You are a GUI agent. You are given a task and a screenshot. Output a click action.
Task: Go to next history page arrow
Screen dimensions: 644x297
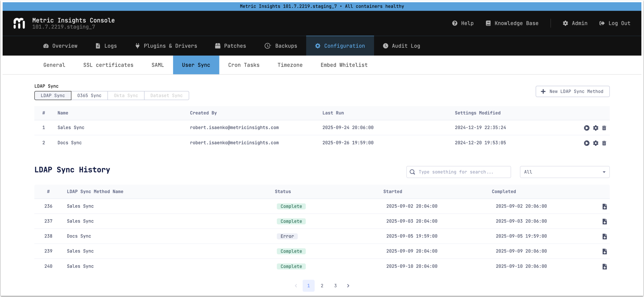pos(348,286)
